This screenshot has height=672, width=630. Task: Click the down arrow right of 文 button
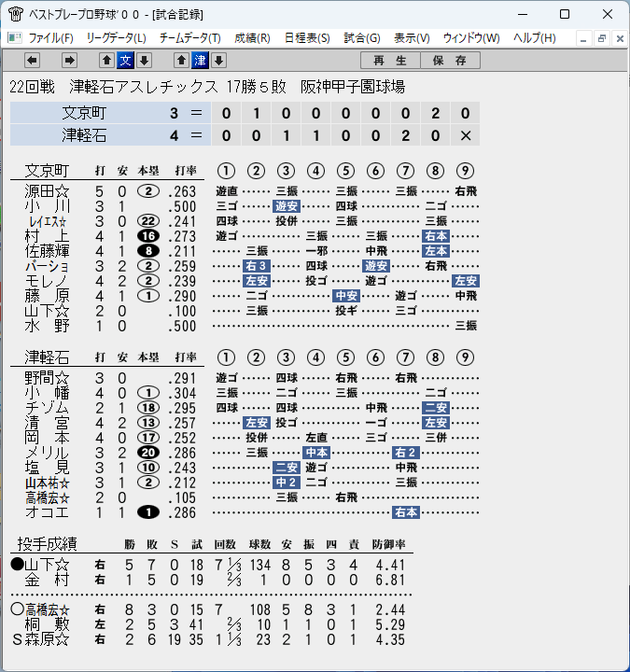point(145,61)
